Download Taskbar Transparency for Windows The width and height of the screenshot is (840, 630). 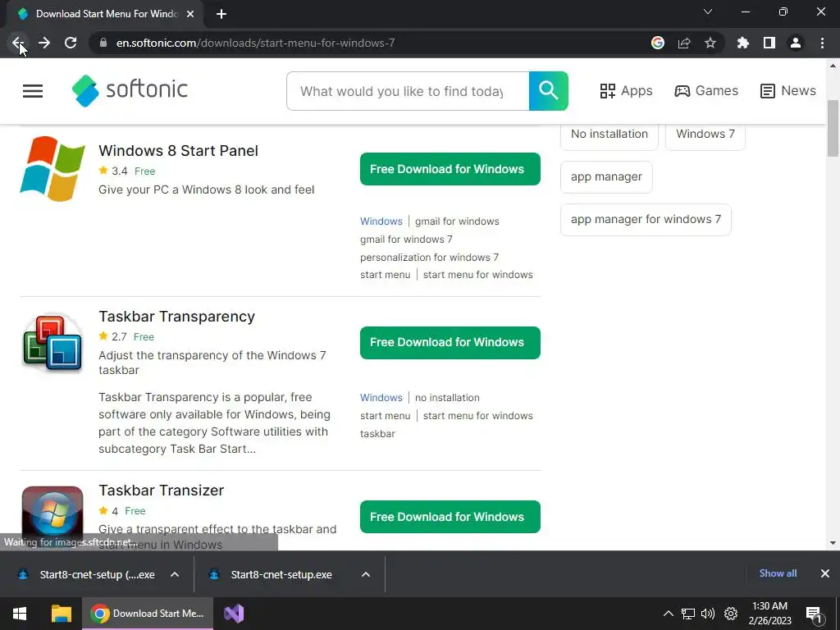pos(450,342)
